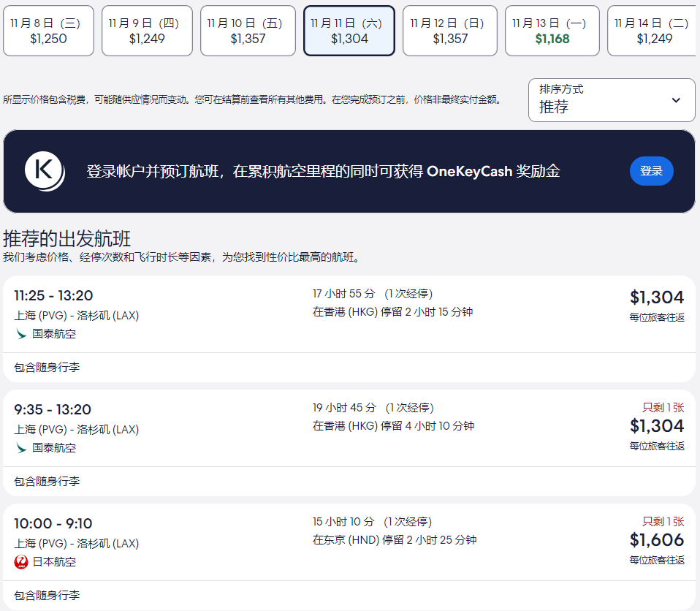Screen dimensions: 700x611
Task: Switch to 11月10日 (五) $1,357 date
Action: point(248,31)
